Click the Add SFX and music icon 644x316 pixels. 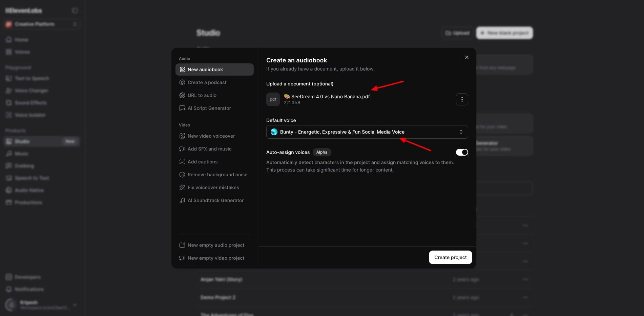182,149
